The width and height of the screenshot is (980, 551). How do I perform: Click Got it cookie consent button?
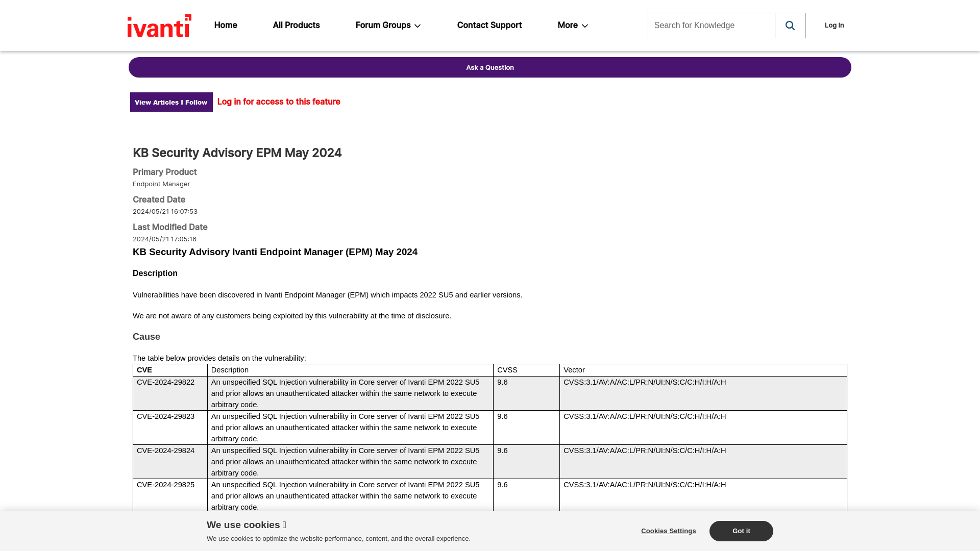(741, 531)
